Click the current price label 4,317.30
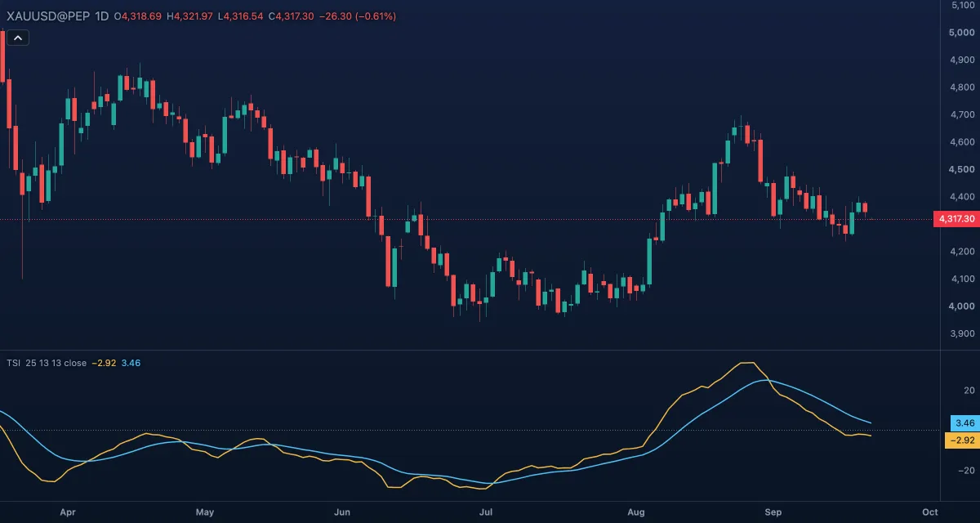Viewport: 980px width, 523px height. [x=956, y=219]
